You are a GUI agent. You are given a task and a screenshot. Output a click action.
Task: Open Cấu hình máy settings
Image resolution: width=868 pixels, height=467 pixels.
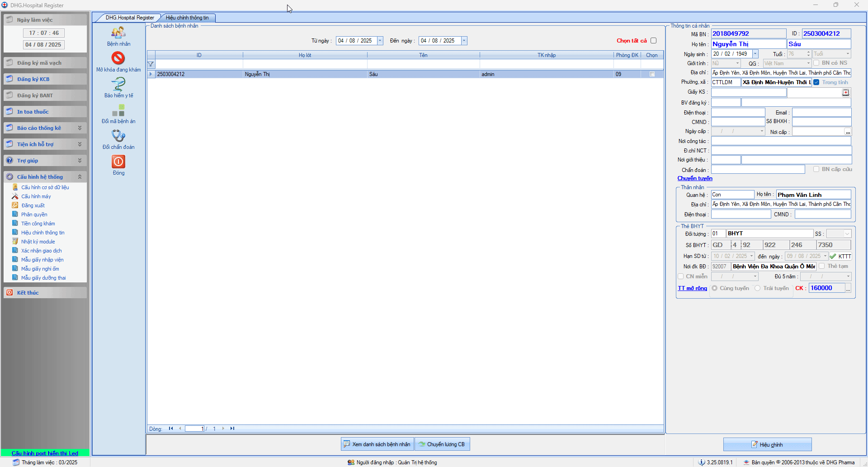36,196
